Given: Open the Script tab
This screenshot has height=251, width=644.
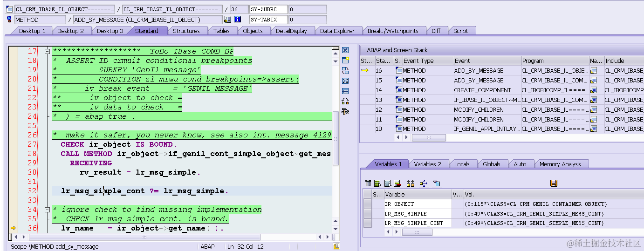Looking at the screenshot, I should pyautogui.click(x=461, y=31).
